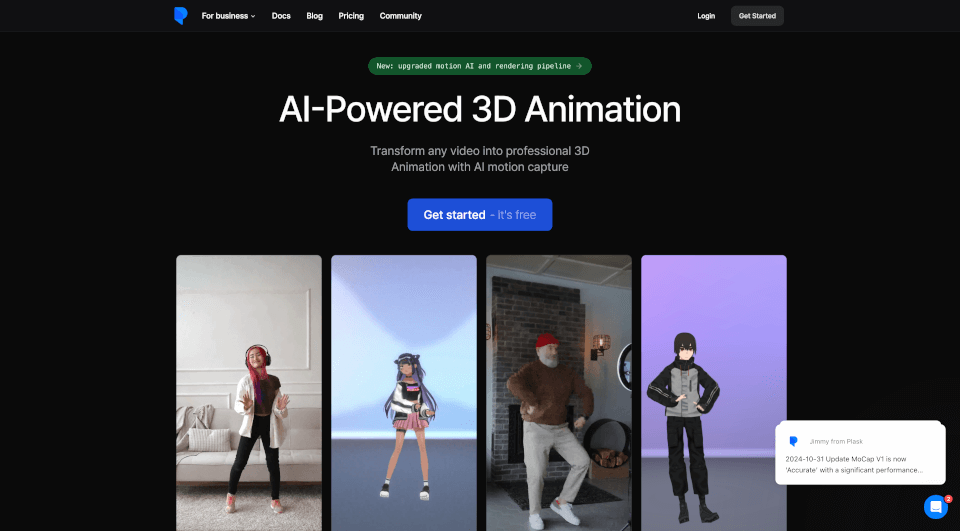960x531 pixels.
Task: Click the Plask logo in the navbar
Action: click(x=180, y=16)
